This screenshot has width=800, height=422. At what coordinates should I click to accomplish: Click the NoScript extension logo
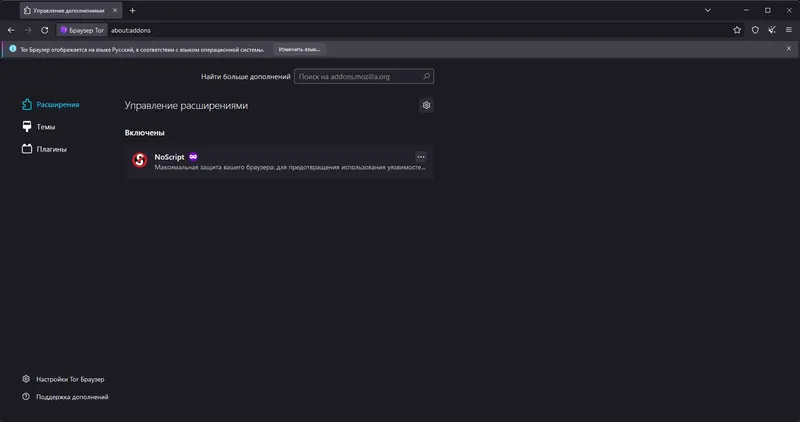coord(140,160)
